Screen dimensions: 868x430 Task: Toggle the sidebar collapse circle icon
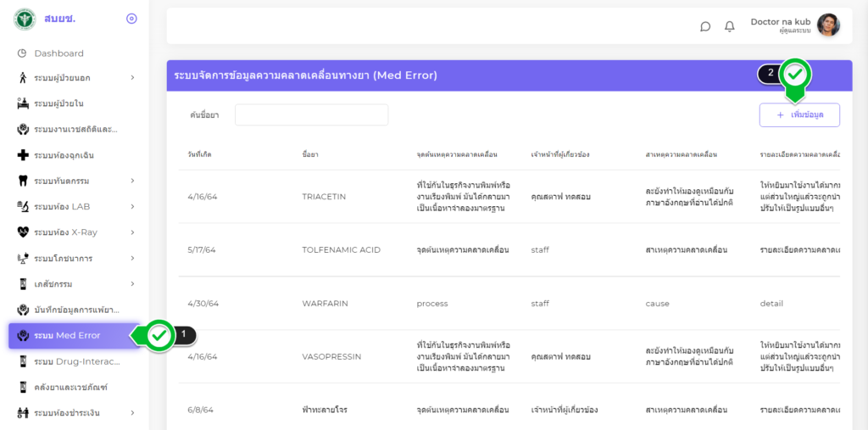131,19
